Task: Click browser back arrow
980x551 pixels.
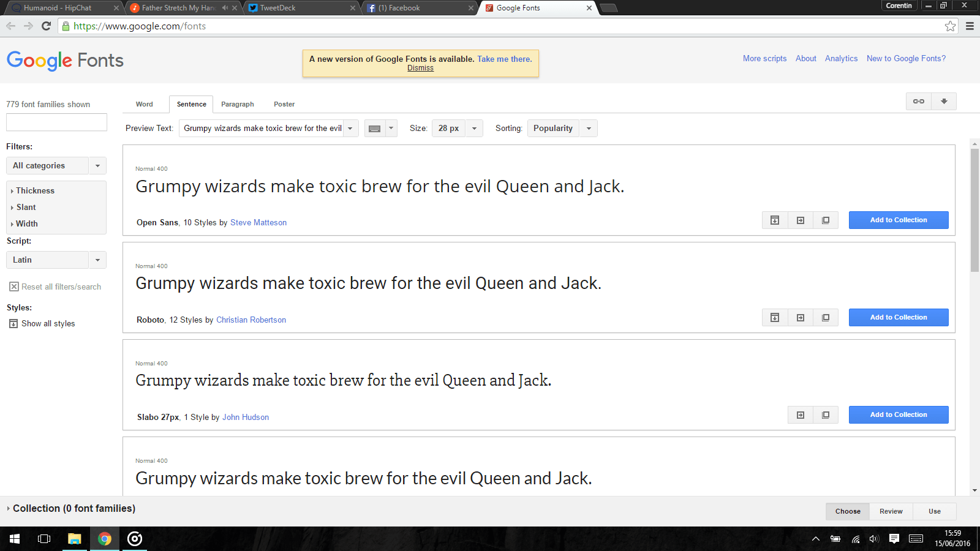Action: (10, 26)
